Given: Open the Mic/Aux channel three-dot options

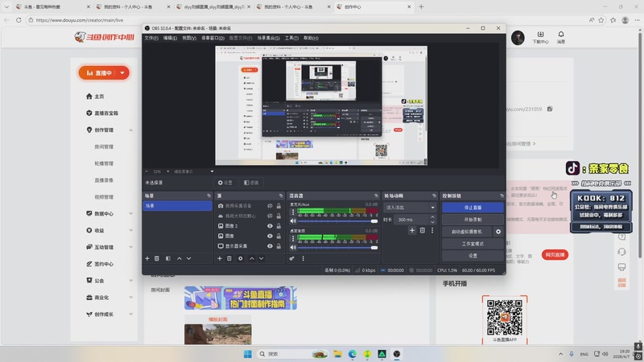Looking at the screenshot, I should pyautogui.click(x=293, y=212).
